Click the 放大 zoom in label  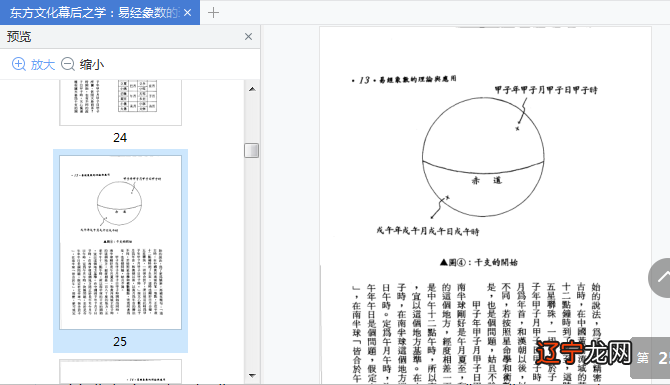coord(43,65)
